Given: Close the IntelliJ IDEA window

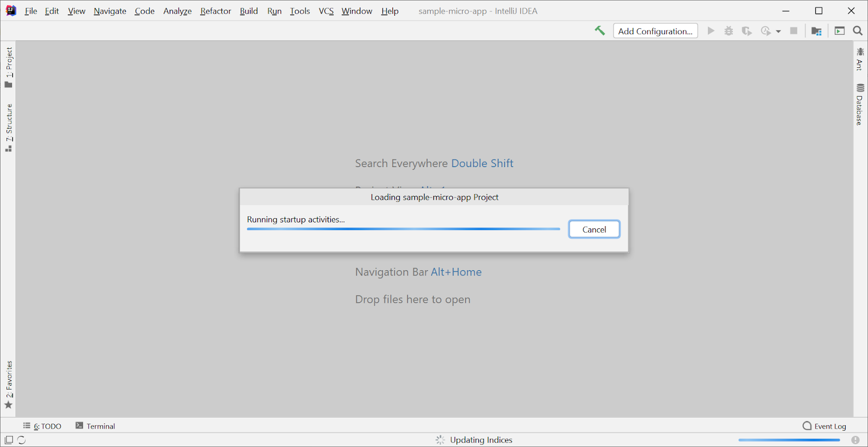Looking at the screenshot, I should click(x=851, y=11).
